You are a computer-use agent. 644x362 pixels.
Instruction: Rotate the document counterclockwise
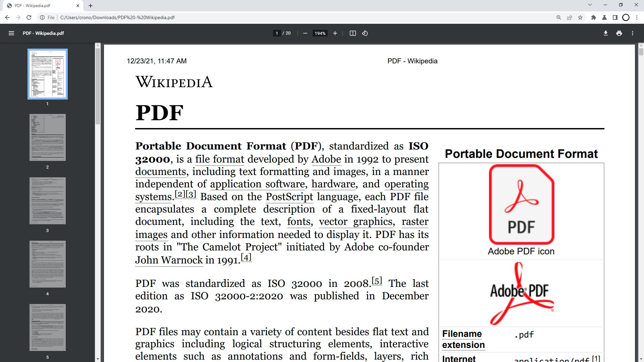point(365,33)
